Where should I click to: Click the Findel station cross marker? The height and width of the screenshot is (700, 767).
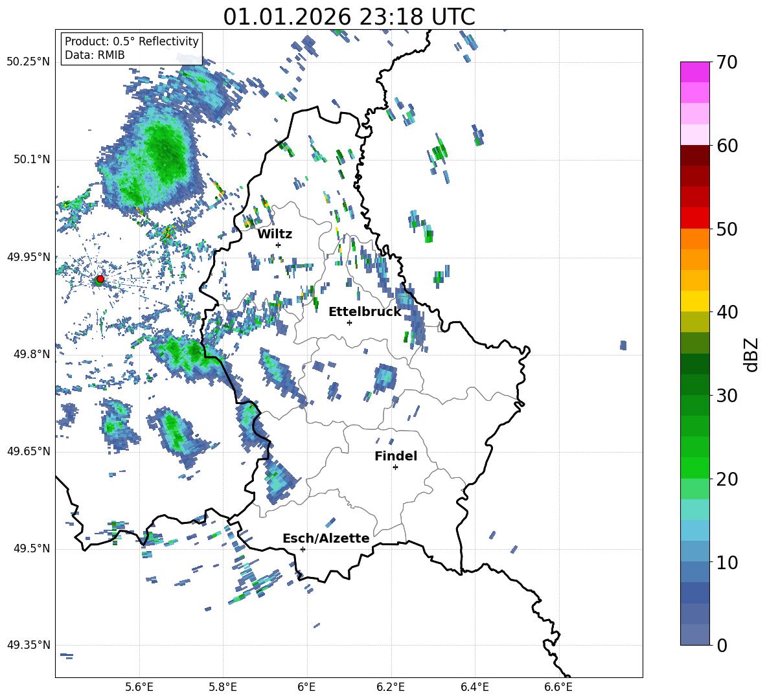coord(395,468)
